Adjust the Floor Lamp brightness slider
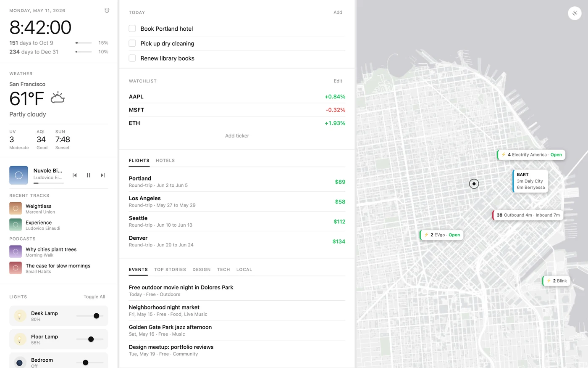The width and height of the screenshot is (588, 368). [90, 339]
